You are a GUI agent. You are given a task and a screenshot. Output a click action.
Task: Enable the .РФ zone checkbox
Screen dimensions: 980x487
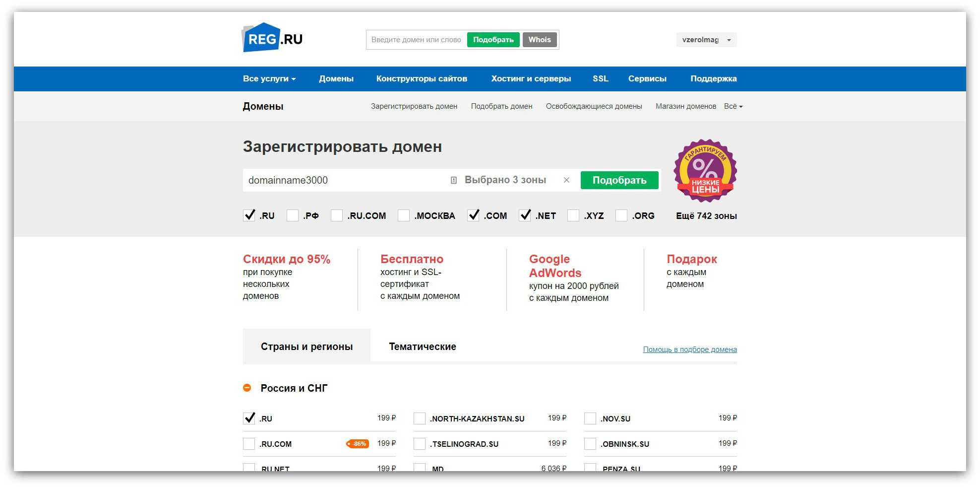tap(293, 215)
